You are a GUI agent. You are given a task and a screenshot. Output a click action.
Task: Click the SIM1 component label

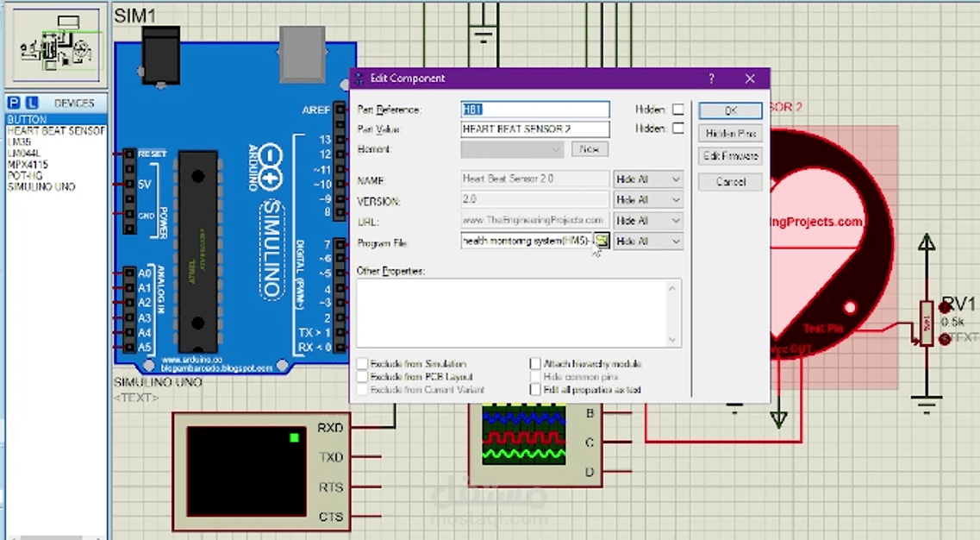135,16
